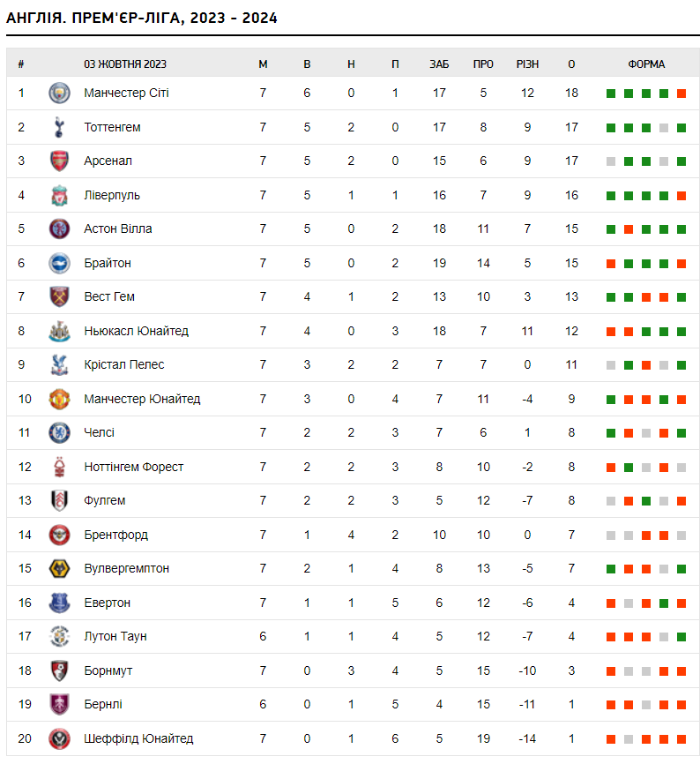Click the Manchester United red crest
700x764 pixels.
(59, 399)
